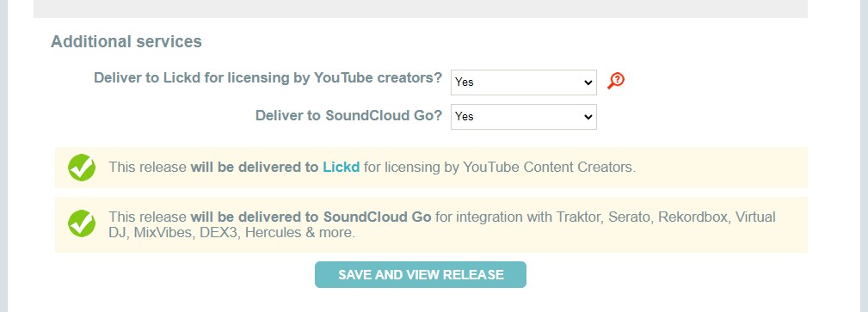Image resolution: width=868 pixels, height=312 pixels.
Task: Expand Lickd select using its chevron arrow
Action: (588, 83)
